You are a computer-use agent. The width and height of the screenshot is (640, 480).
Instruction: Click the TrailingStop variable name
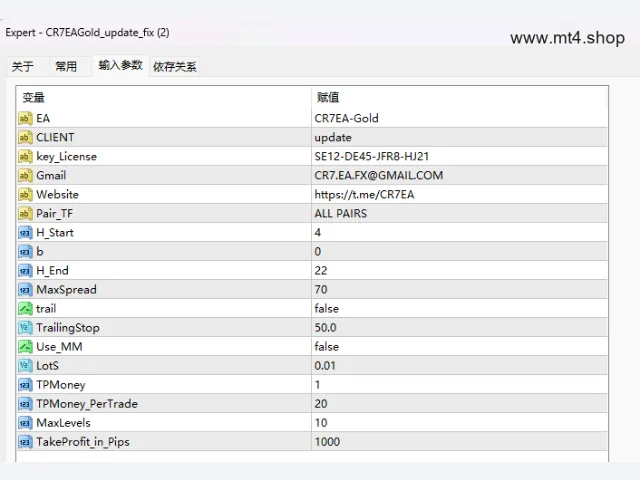(x=68, y=328)
